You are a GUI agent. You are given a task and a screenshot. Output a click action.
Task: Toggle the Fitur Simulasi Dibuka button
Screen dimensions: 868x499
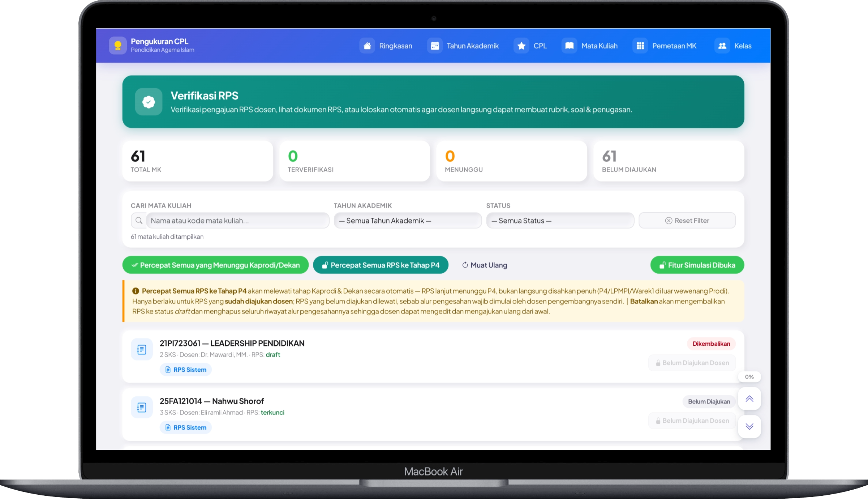pyautogui.click(x=697, y=265)
